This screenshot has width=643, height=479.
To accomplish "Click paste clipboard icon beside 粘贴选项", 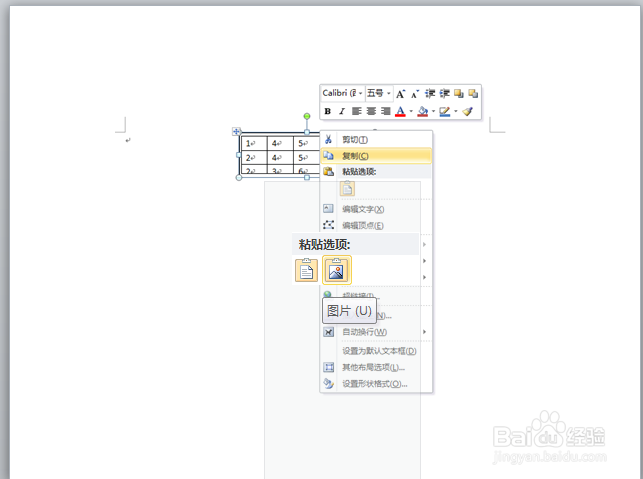I will 328,171.
